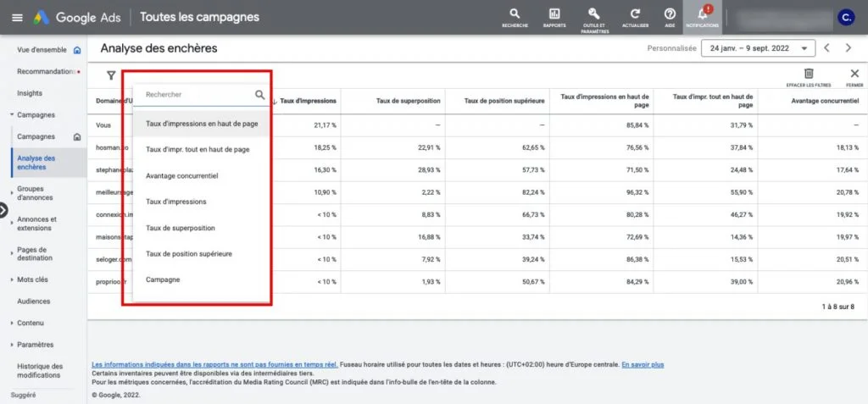Viewport: 868px width, 404px height.
Task: Expand Paramètres section
Action: tap(12, 344)
